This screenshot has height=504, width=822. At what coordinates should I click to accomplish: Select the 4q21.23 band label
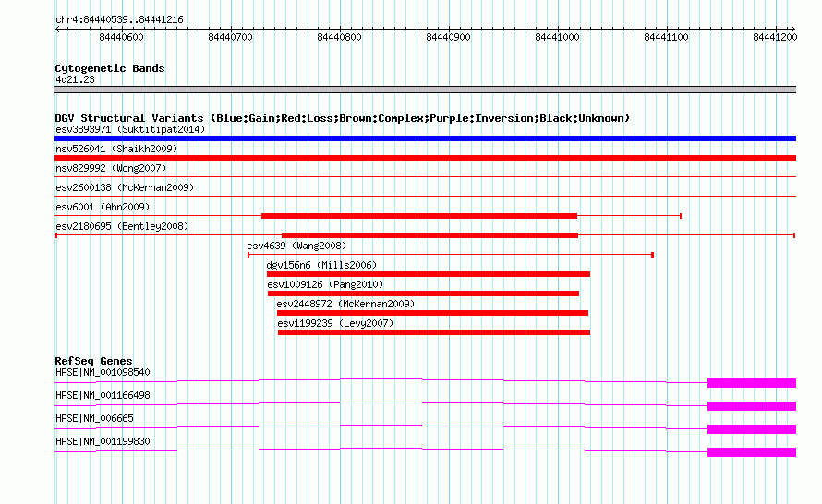[75, 79]
